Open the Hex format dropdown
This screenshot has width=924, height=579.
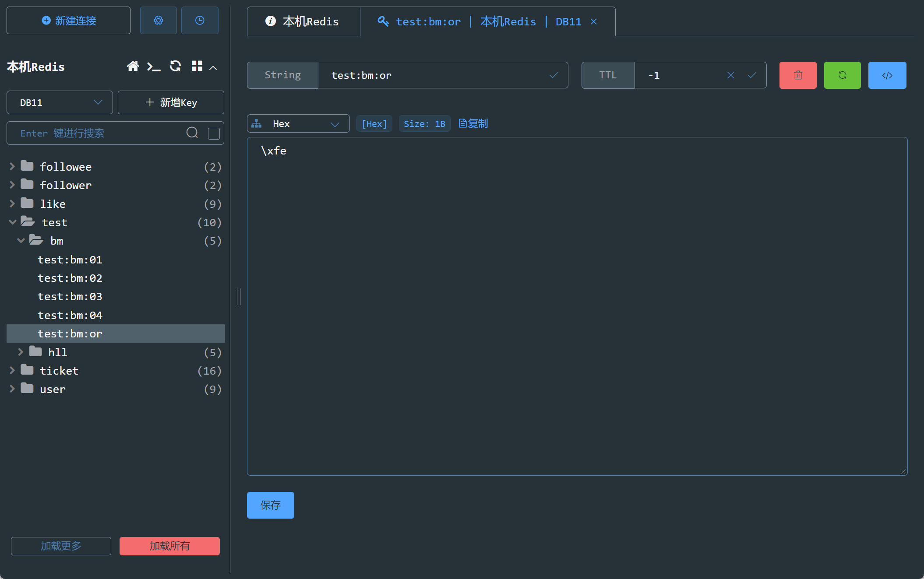298,124
